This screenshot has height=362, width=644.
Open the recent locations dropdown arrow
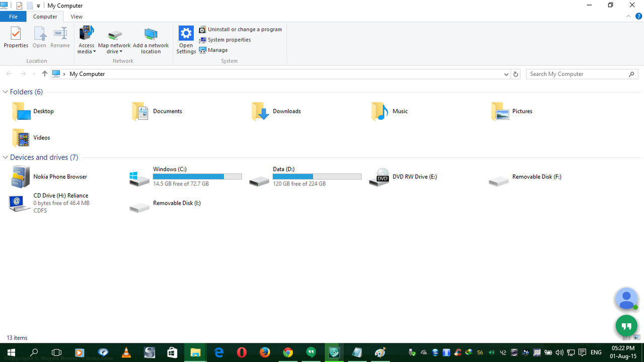[34, 74]
